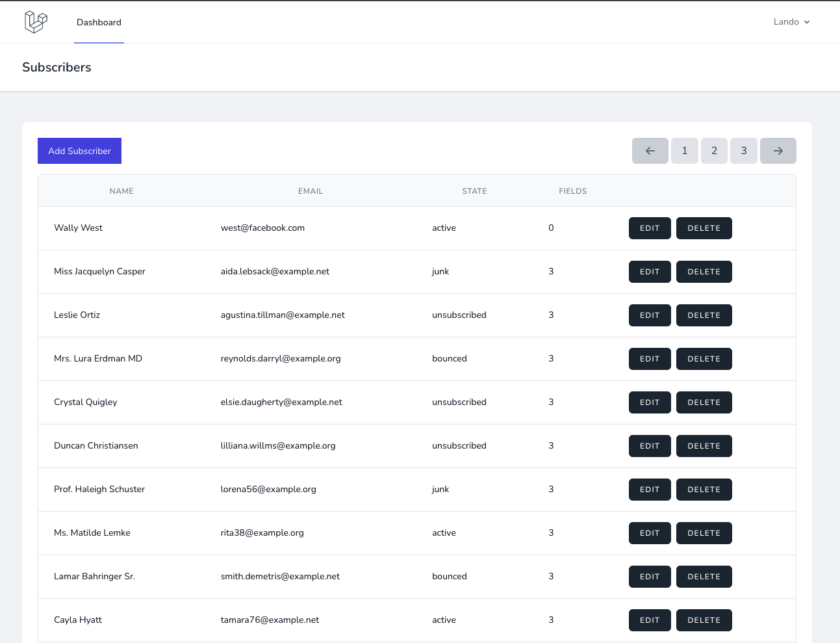Image resolution: width=840 pixels, height=643 pixels.
Task: Click the Subscribers heading
Action: pyautogui.click(x=57, y=67)
